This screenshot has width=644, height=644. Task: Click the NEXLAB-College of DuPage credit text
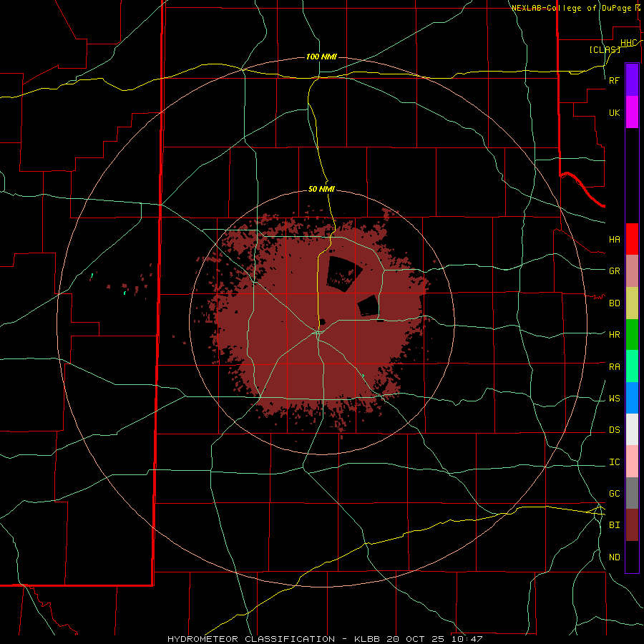coord(571,8)
